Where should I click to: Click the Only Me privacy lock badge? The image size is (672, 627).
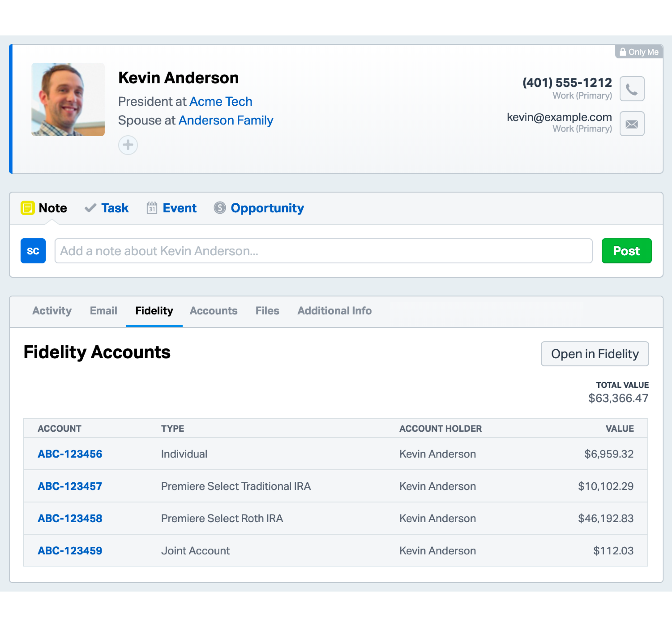pos(638,52)
